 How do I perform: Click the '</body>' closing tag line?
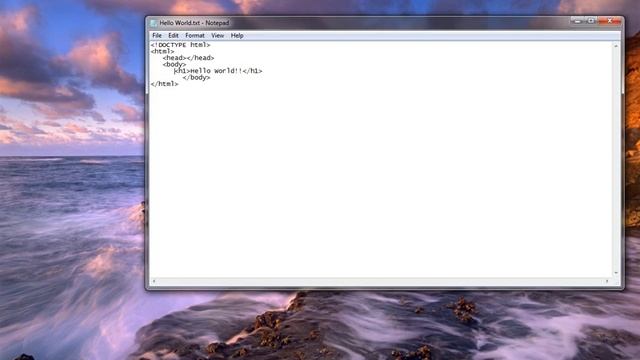click(x=196, y=78)
